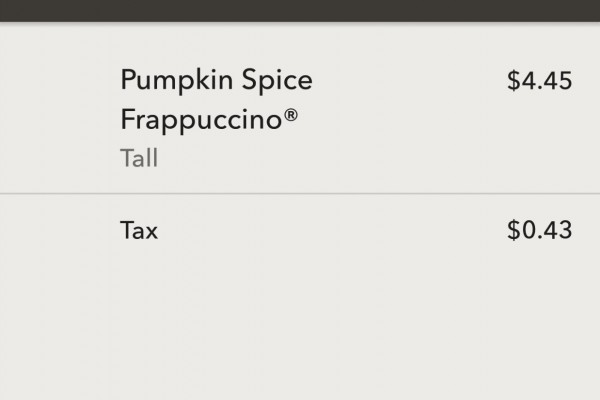Click digits 0.43 of the tax amount
600x400 pixels.
[546, 230]
